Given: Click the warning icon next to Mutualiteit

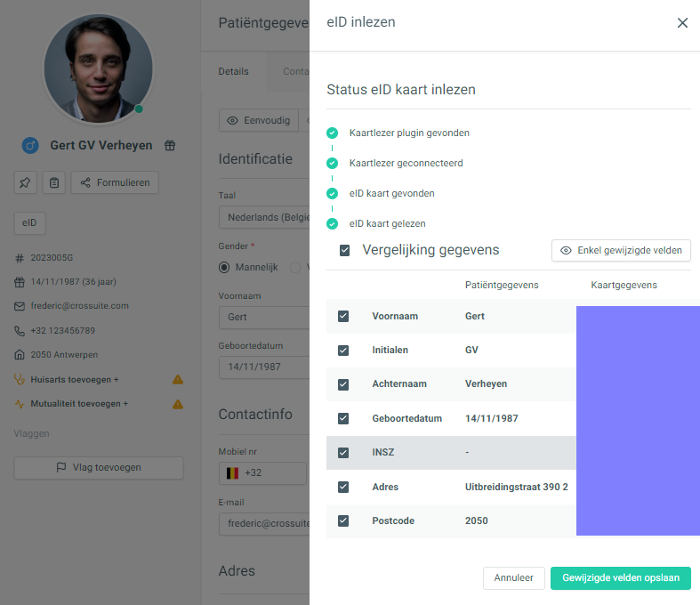Looking at the screenshot, I should 178,403.
